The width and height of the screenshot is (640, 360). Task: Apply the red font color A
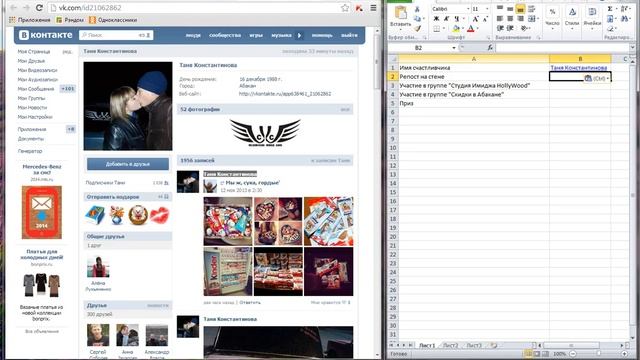(471, 29)
